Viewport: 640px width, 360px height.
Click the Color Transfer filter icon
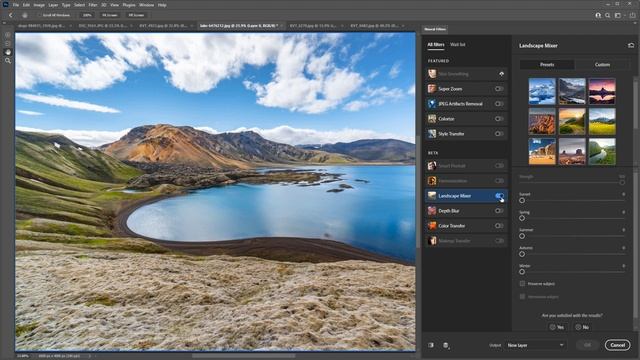[x=431, y=226]
